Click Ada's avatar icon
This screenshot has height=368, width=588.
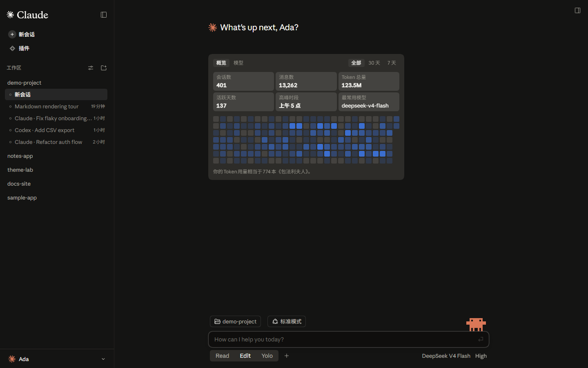point(12,359)
